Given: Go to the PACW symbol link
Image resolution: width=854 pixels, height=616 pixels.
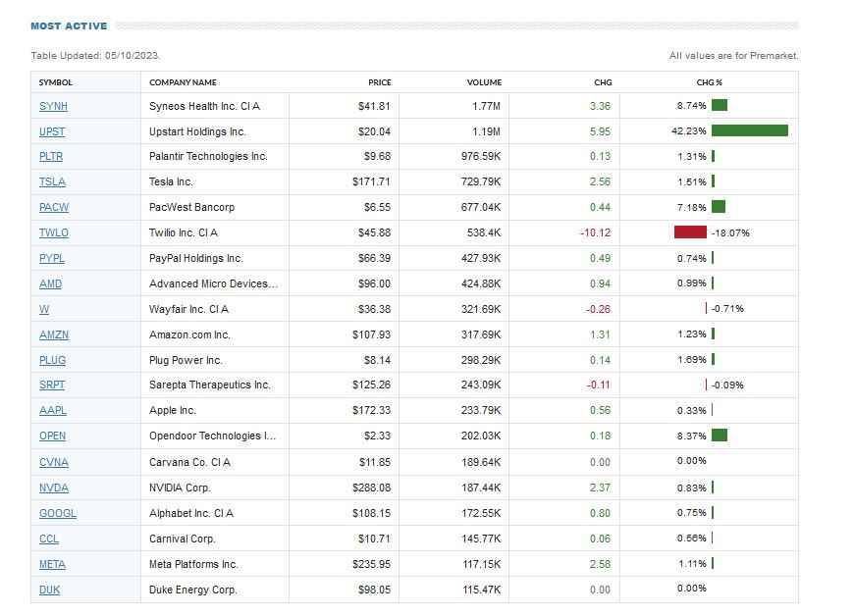Looking at the screenshot, I should pyautogui.click(x=54, y=208).
